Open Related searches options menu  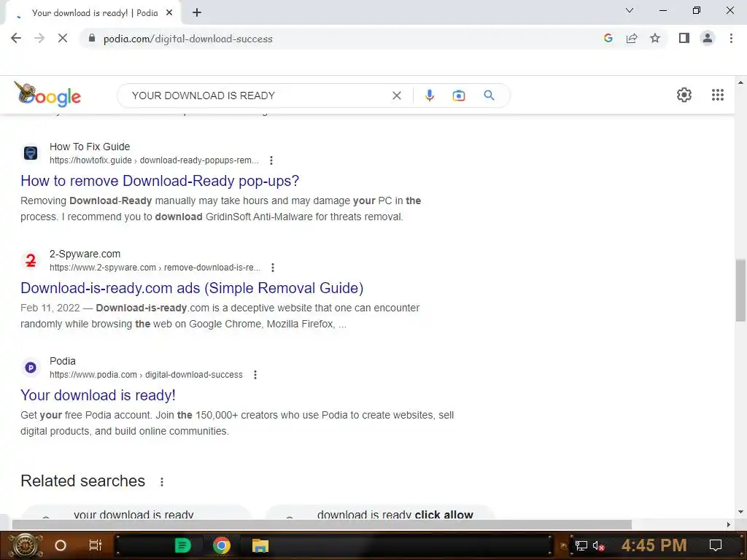point(162,482)
